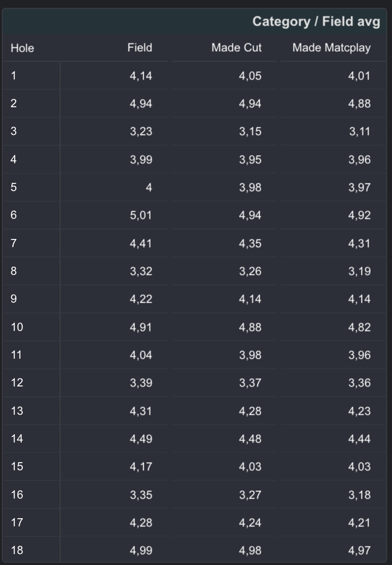The width and height of the screenshot is (392, 565).
Task: Select Field value 4,04 for hole 11
Action: click(x=141, y=355)
